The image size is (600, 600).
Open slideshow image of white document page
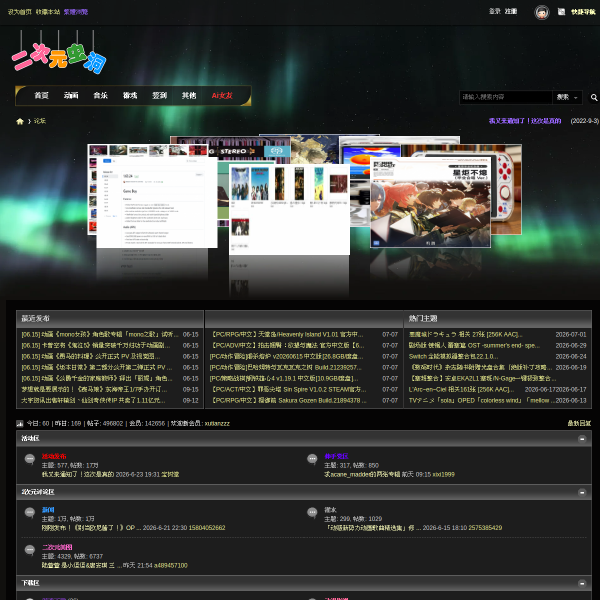coord(157,202)
